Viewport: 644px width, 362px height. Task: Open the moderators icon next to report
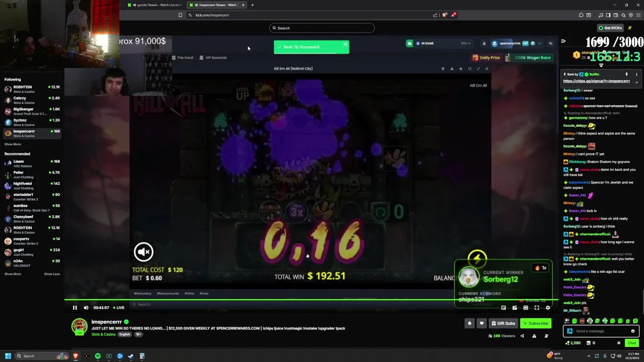coord(546,336)
